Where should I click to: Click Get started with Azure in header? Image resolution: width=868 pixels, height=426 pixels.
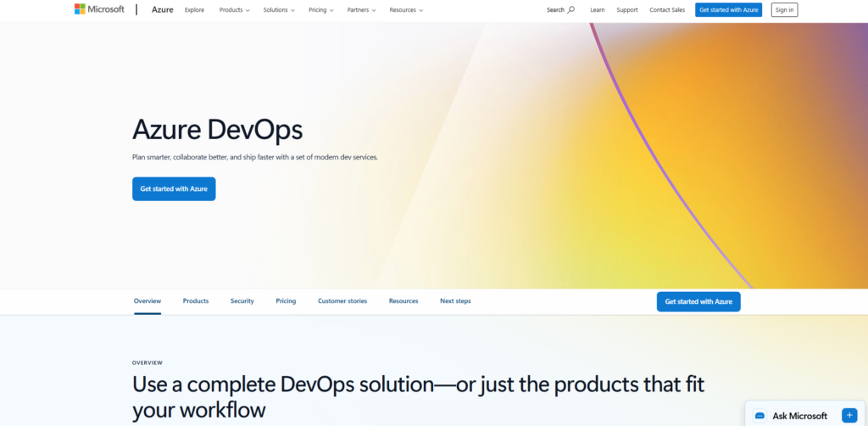tap(728, 10)
